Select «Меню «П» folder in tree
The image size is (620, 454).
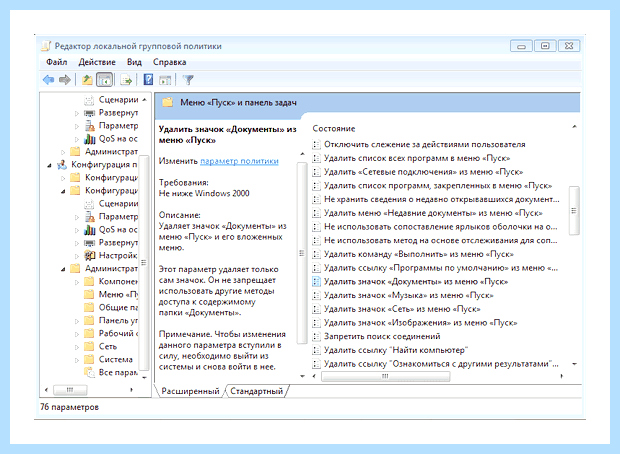click(x=118, y=294)
